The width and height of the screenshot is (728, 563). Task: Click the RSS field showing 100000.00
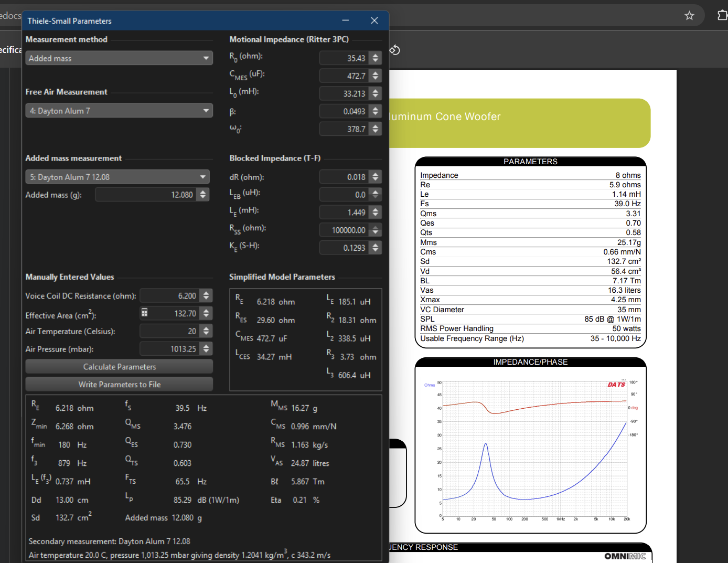coord(344,230)
